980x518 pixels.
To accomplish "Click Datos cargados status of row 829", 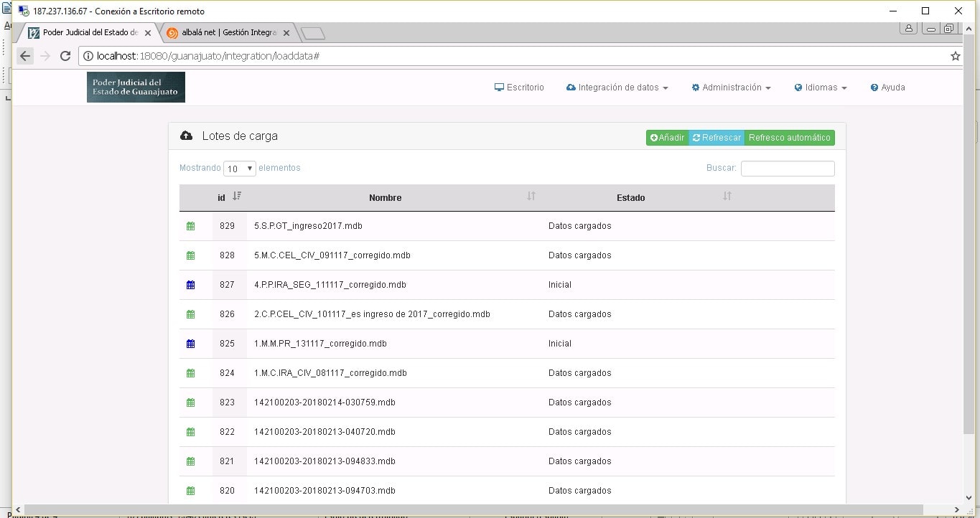I will [580, 226].
